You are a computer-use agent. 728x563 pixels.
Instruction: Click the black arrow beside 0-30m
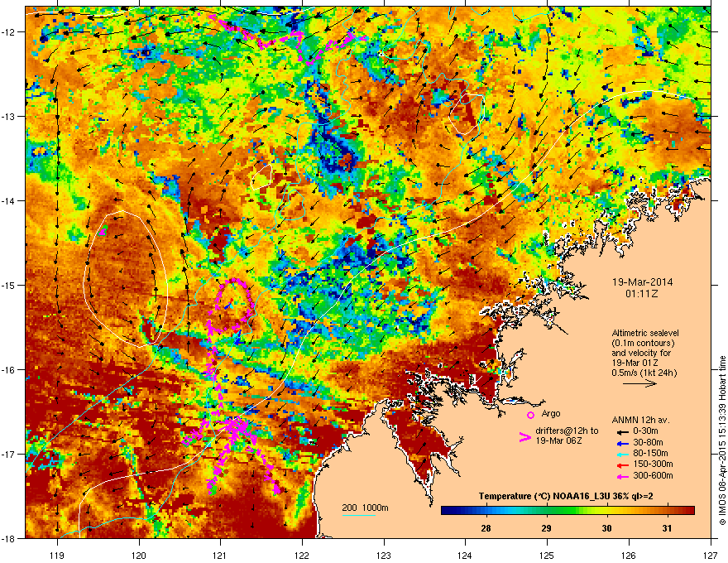[x=622, y=431]
